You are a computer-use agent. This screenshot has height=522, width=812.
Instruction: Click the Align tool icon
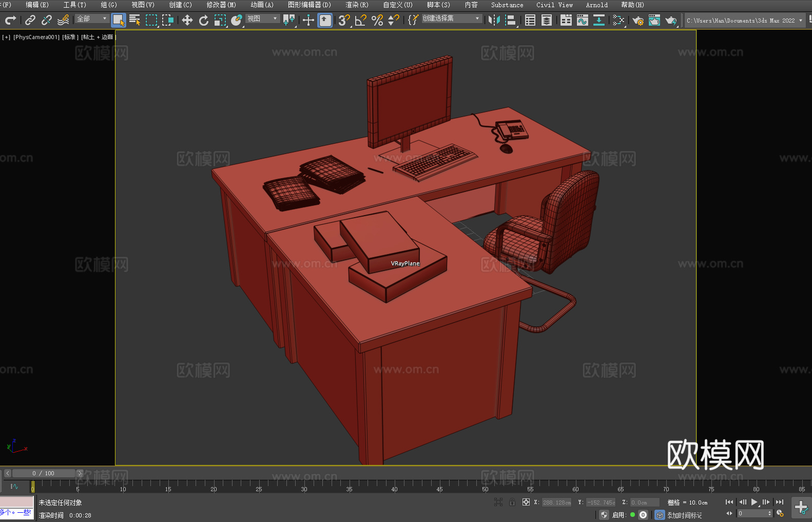pyautogui.click(x=511, y=20)
